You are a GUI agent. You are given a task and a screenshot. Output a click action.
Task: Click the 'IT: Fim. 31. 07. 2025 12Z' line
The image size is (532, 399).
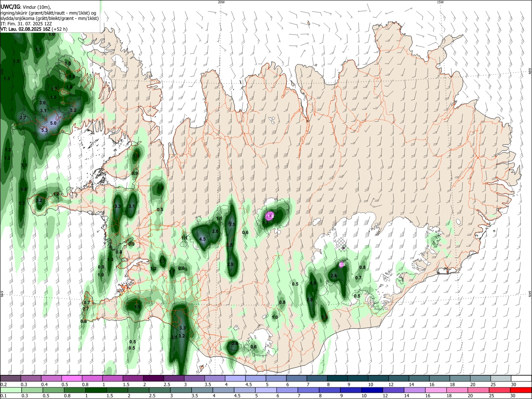26,24
